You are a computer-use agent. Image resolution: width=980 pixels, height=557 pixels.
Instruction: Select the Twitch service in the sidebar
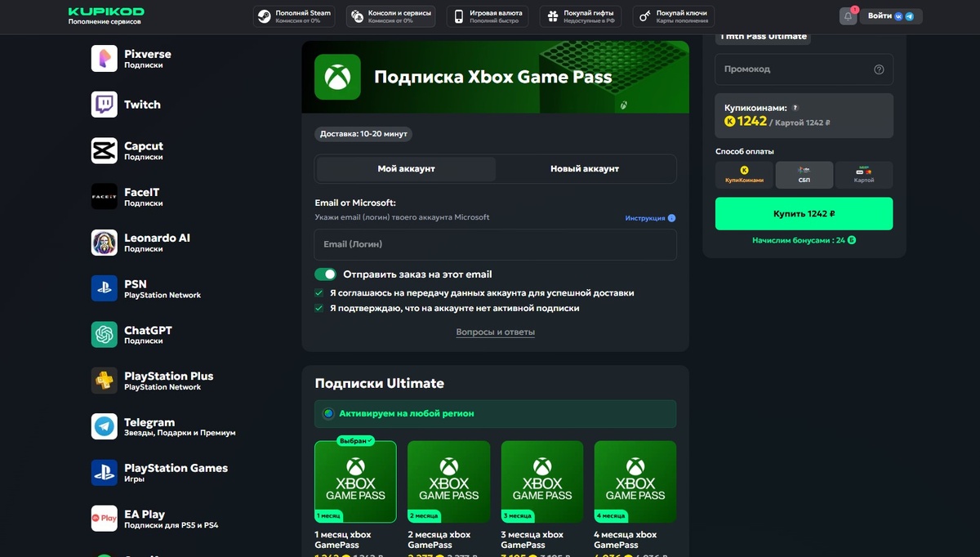pyautogui.click(x=104, y=105)
